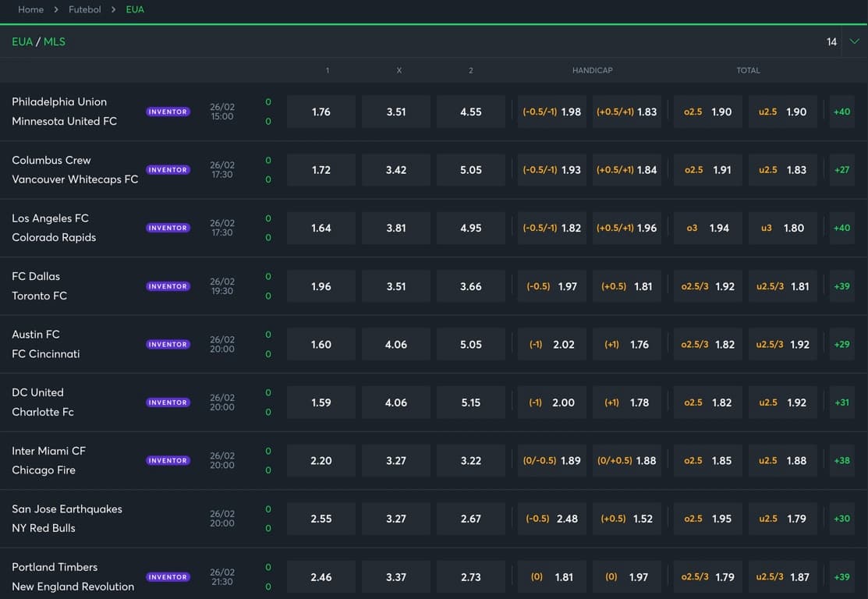Click INVENTOR badge for FC Dallas match
868x599 pixels.
168,286
